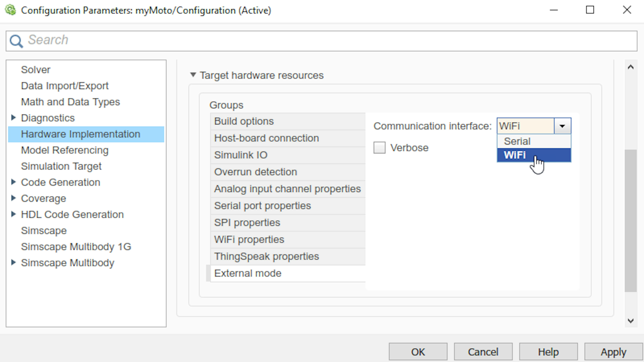Open the SPI properties group
Image resolution: width=644 pixels, height=362 pixels.
288,223
